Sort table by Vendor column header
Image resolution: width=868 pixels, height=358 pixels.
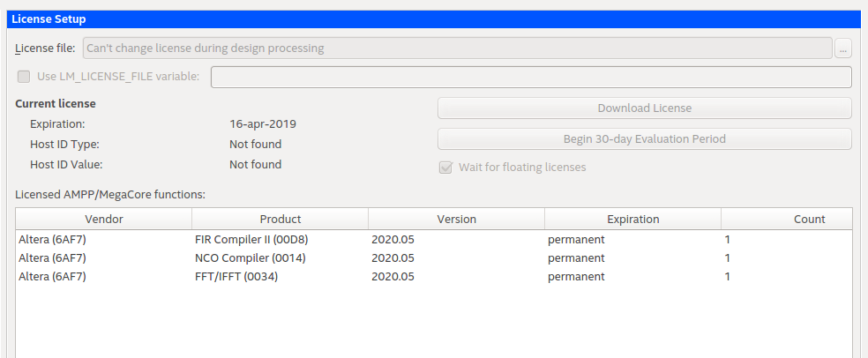[x=104, y=220]
